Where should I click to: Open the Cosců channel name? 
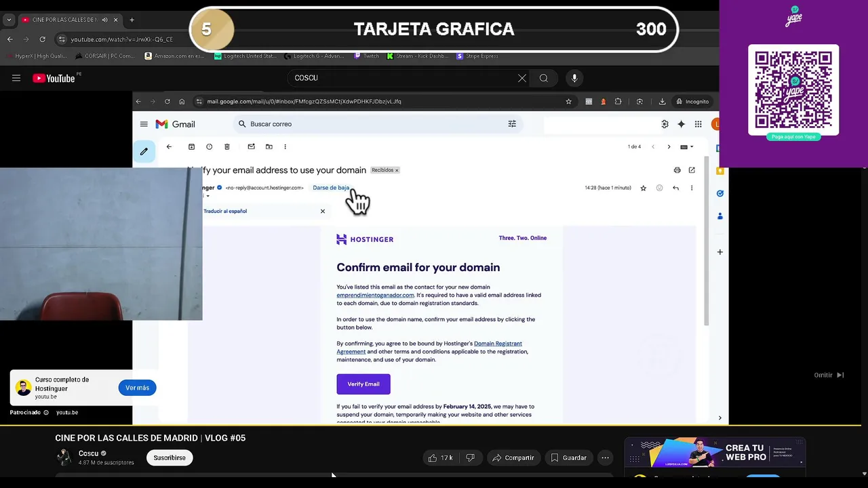click(88, 453)
